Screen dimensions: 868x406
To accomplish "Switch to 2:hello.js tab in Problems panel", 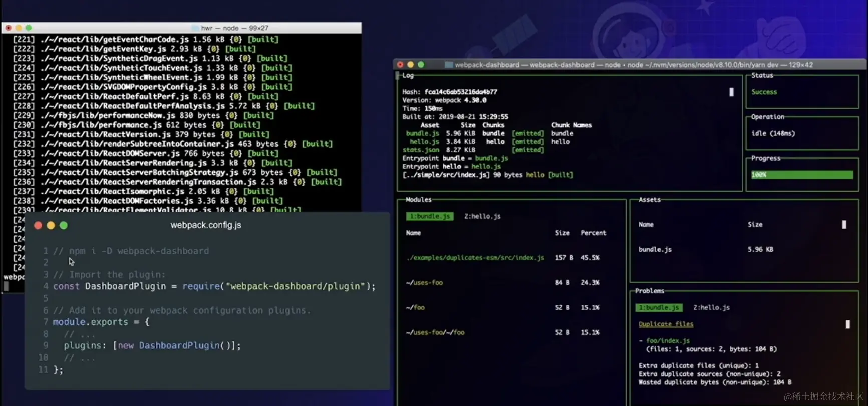I will pos(711,307).
